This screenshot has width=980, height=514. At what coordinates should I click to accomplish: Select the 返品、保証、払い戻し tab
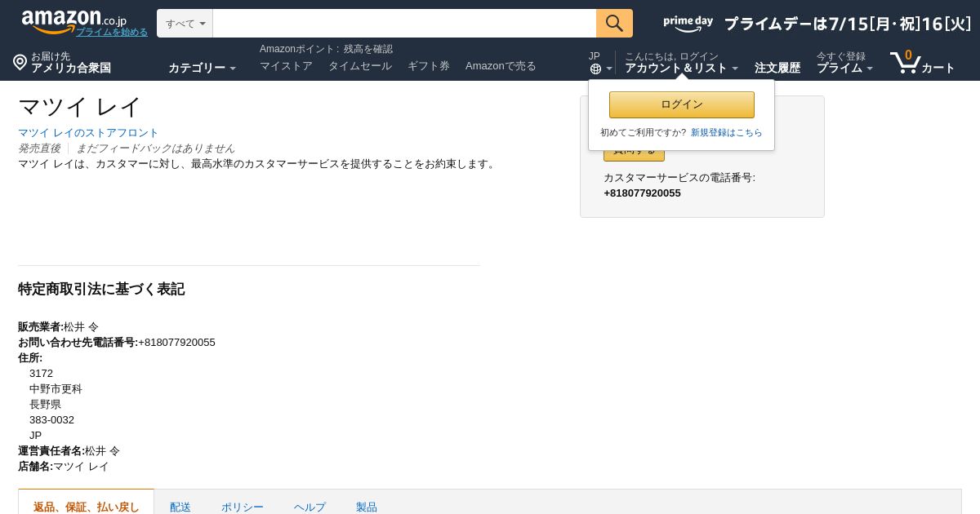(x=87, y=507)
